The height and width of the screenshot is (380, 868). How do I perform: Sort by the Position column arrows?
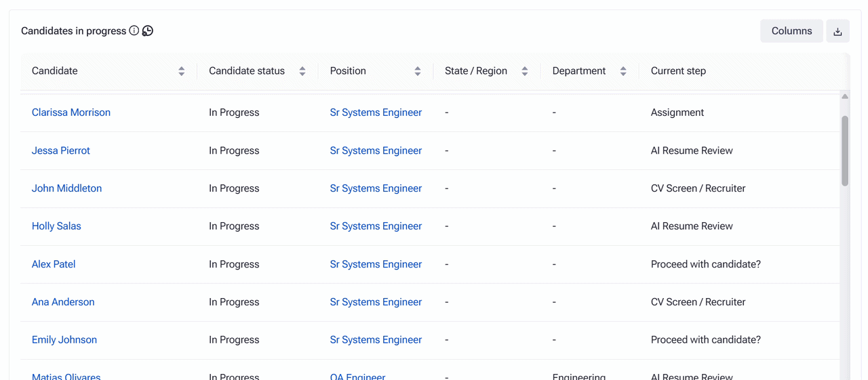[418, 71]
